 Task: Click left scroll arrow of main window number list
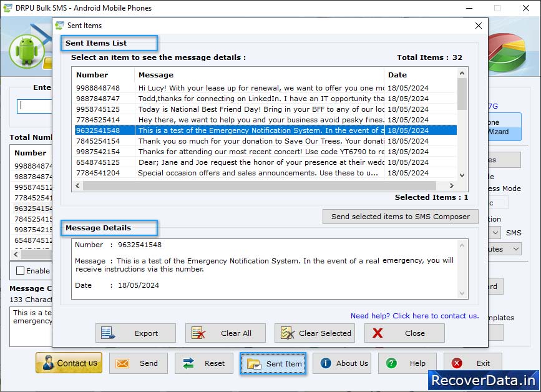[16, 254]
